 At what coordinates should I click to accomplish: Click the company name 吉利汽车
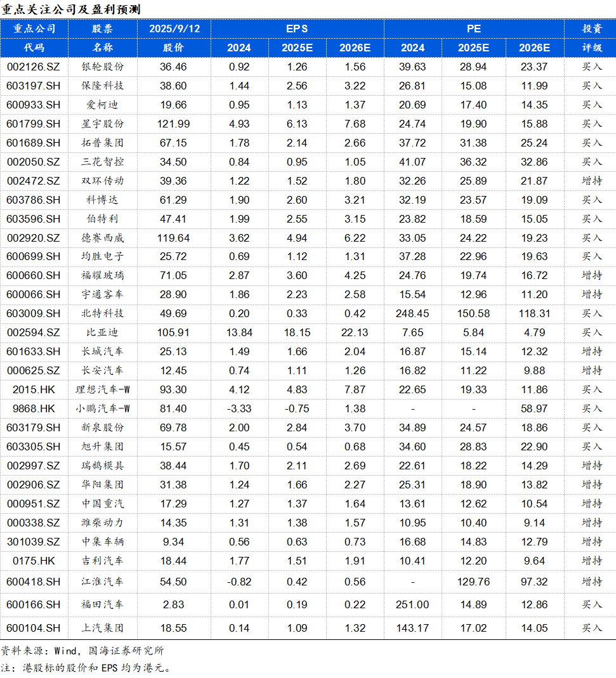coord(103,561)
